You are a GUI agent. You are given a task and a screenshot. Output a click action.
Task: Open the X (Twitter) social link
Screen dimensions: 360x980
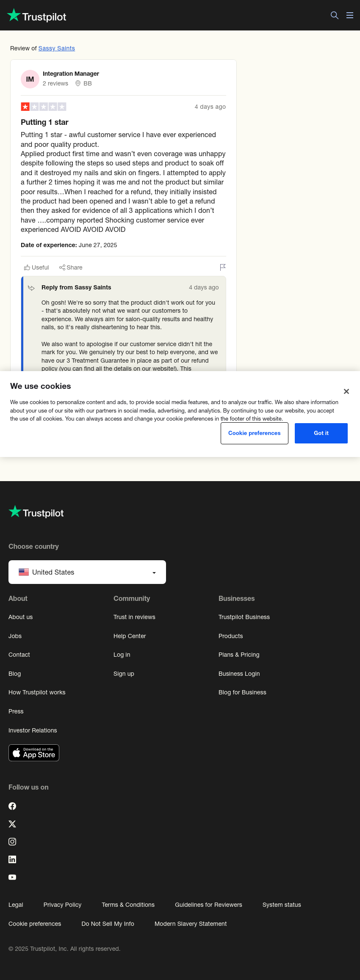coord(12,824)
